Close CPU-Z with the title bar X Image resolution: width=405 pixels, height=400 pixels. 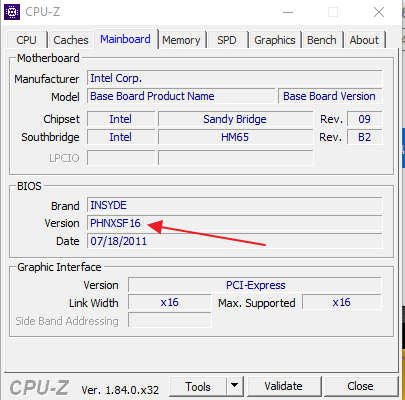pos(379,12)
